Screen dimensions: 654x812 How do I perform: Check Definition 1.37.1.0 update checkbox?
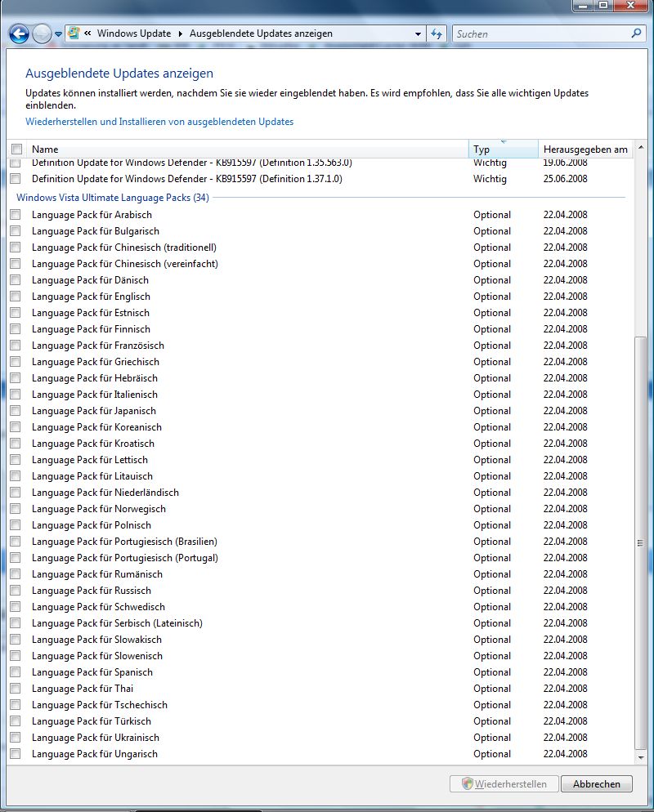[x=16, y=179]
